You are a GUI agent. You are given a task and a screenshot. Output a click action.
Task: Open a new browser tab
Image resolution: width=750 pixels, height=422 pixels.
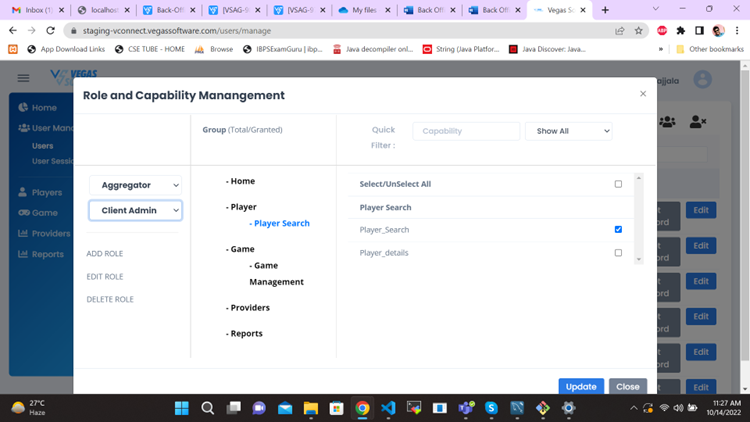[x=605, y=10]
